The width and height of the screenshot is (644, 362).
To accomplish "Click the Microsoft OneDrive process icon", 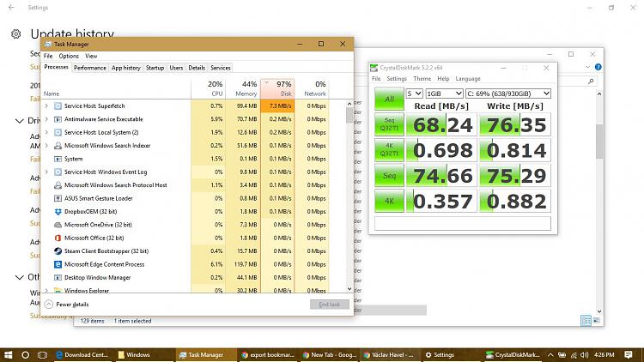I will click(x=58, y=225).
